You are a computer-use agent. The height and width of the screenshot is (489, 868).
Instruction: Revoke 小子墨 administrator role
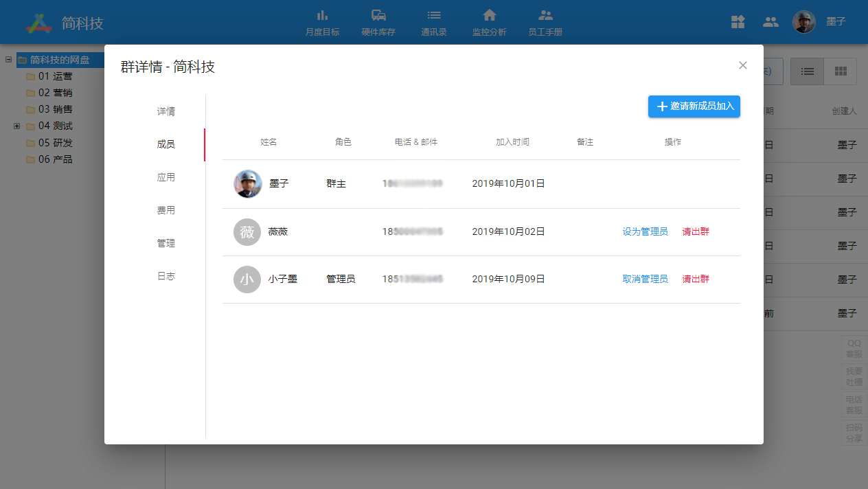pos(645,280)
